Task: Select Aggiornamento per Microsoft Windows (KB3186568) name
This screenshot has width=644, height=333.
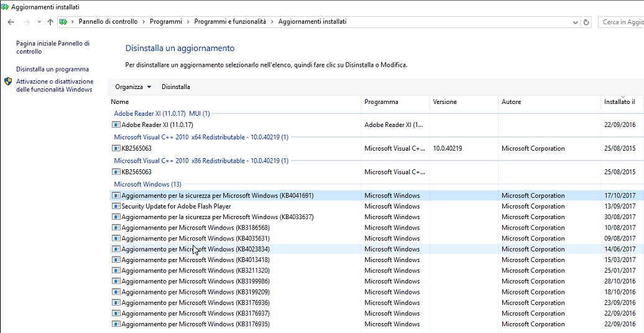Action: tap(195, 228)
